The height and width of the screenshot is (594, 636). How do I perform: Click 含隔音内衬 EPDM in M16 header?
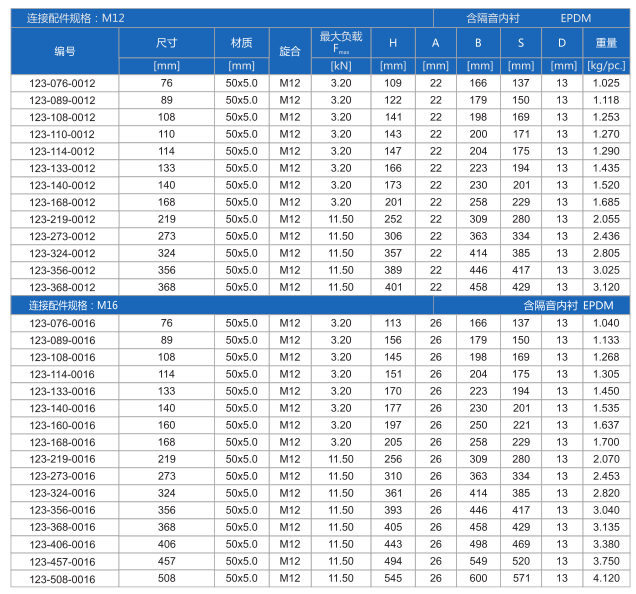568,306
